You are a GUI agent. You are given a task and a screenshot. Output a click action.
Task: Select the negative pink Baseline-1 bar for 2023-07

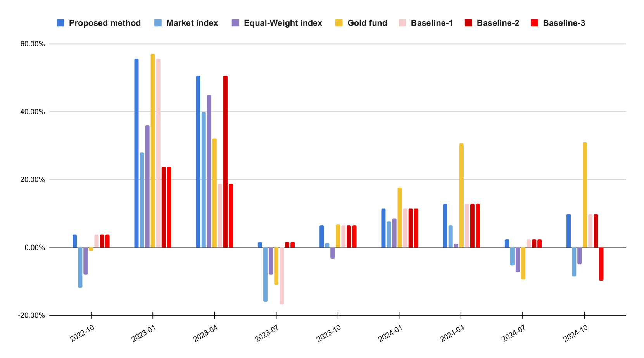click(x=281, y=275)
